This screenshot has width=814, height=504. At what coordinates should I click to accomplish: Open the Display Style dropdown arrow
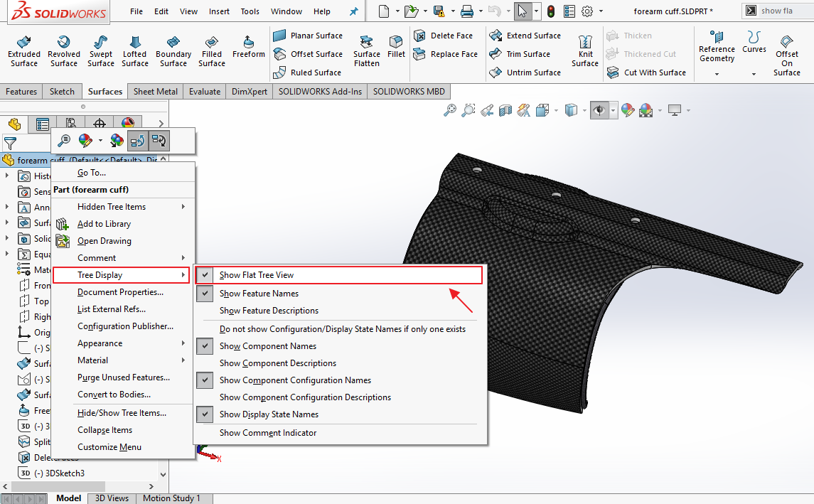click(x=584, y=110)
